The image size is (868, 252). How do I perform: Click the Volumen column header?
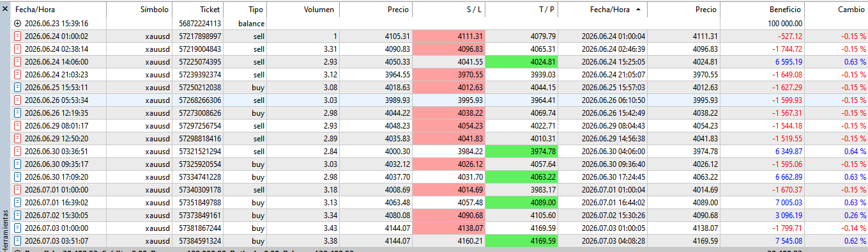pyautogui.click(x=319, y=10)
